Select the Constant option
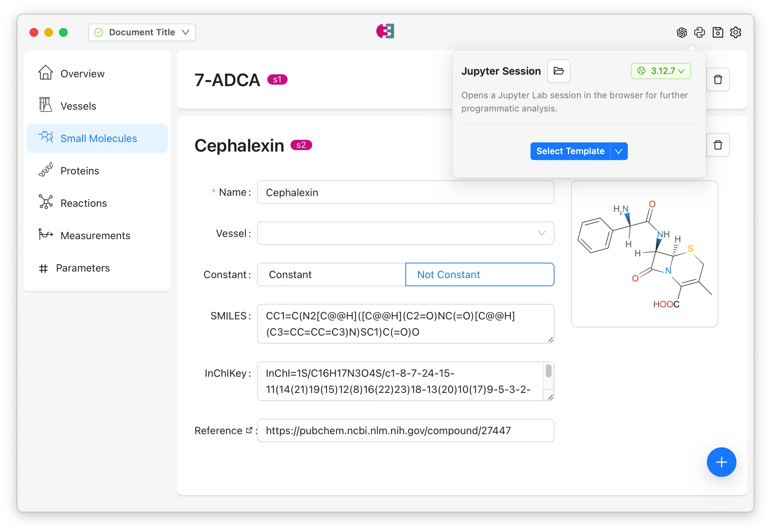The width and height of the screenshot is (771, 532). pos(331,274)
